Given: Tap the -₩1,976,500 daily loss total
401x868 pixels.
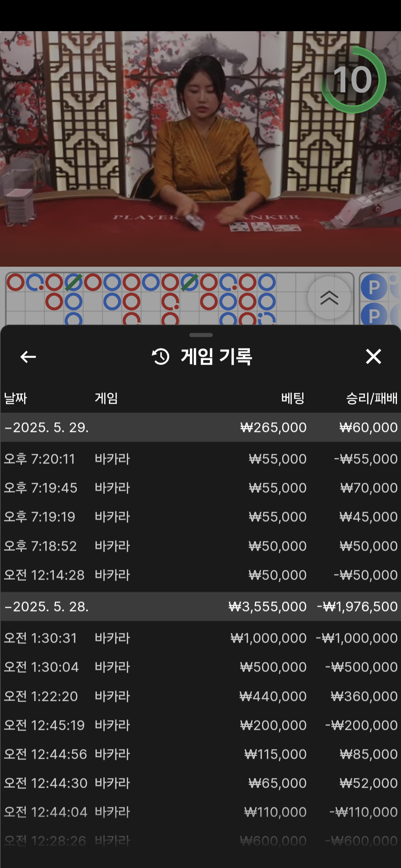Looking at the screenshot, I should [x=357, y=606].
